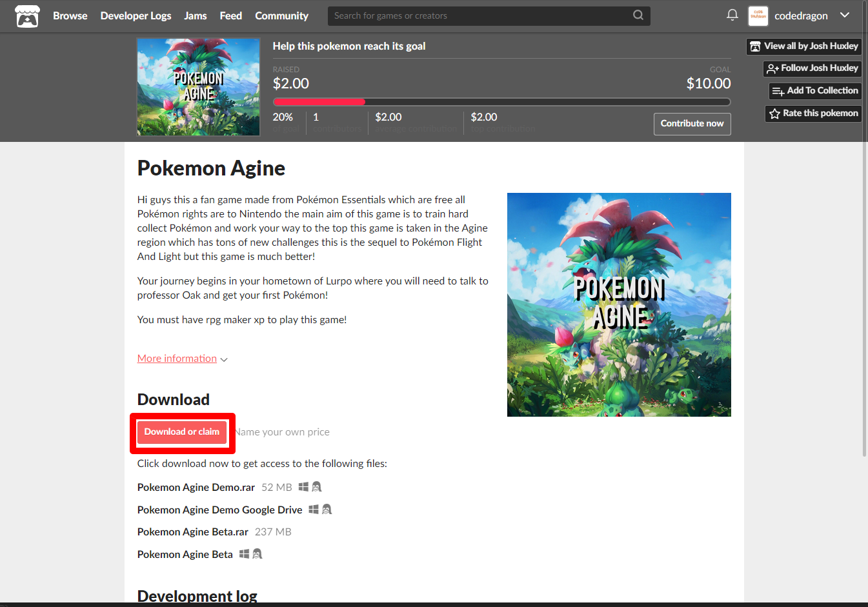Select the Pokemon Agine Demo Google Drive entry
This screenshot has height=607, width=868.
click(220, 510)
